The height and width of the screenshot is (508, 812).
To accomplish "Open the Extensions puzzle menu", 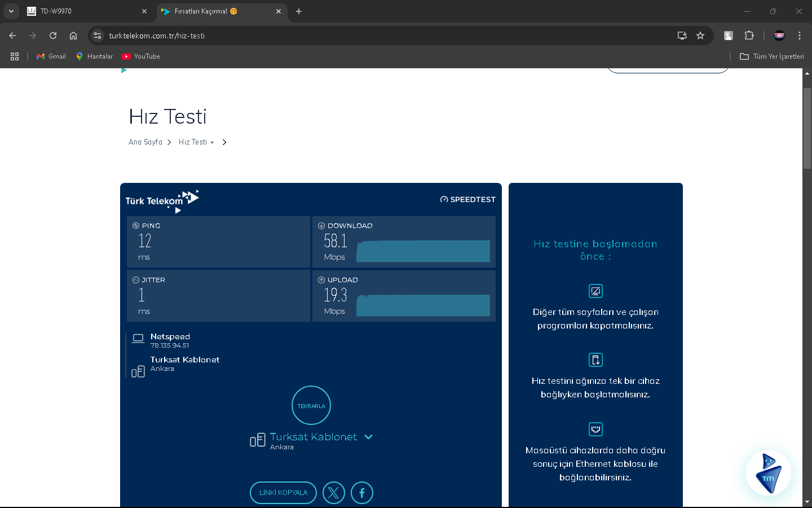I will coord(749,36).
